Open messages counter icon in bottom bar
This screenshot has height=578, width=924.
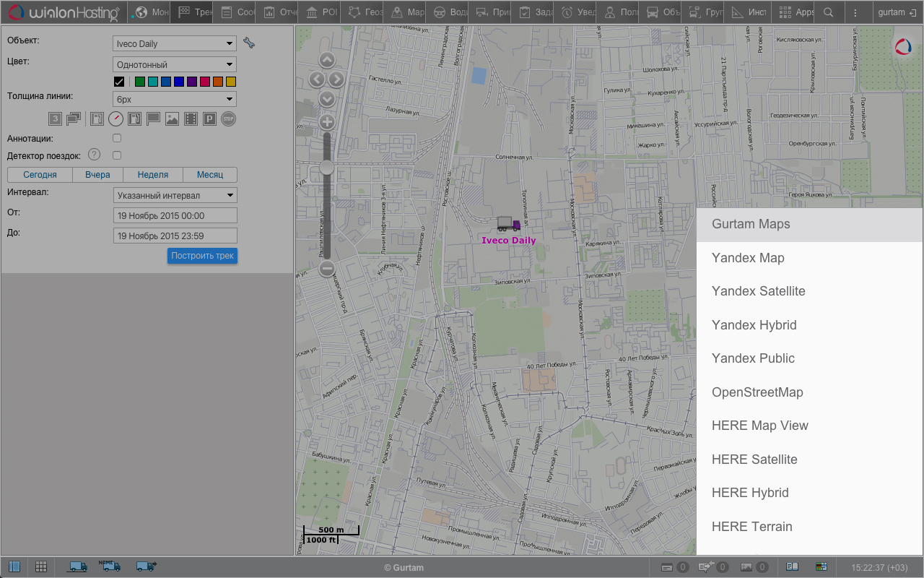click(x=675, y=567)
